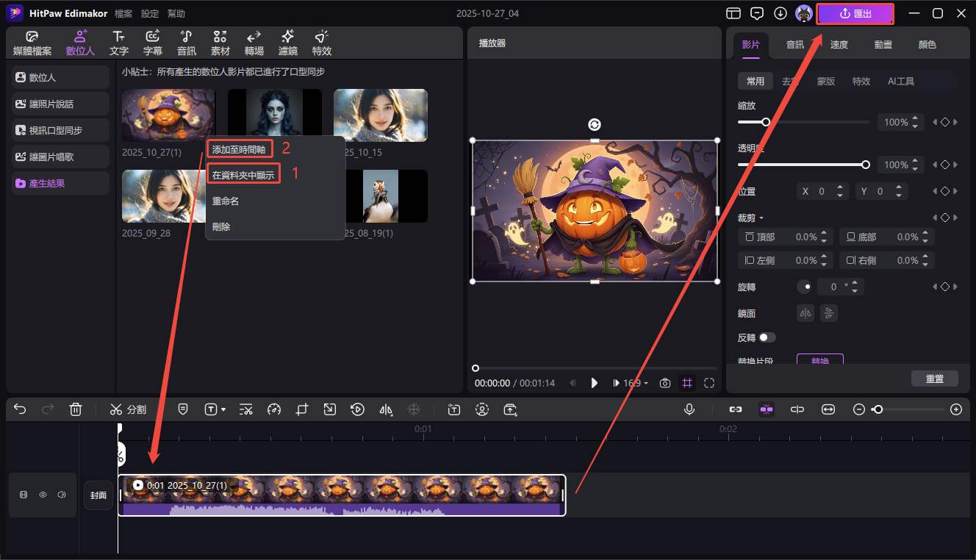Screen dimensions: 976x560
Task: Click the undo arrow icon
Action: pyautogui.click(x=20, y=409)
